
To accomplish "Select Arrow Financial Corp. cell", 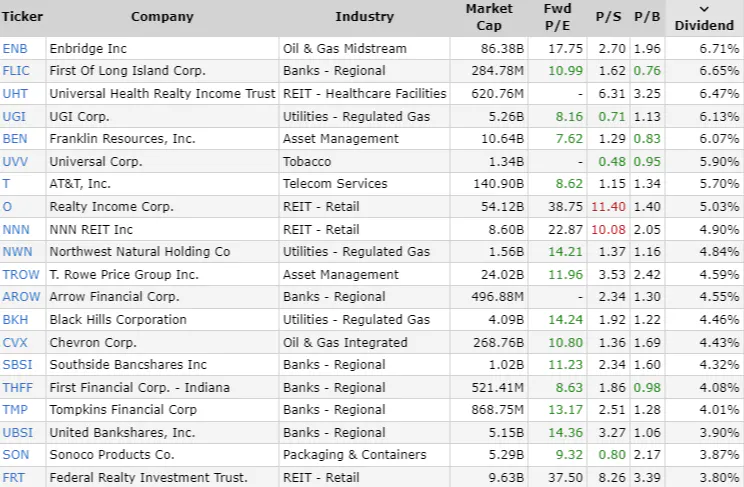I will click(x=162, y=297).
